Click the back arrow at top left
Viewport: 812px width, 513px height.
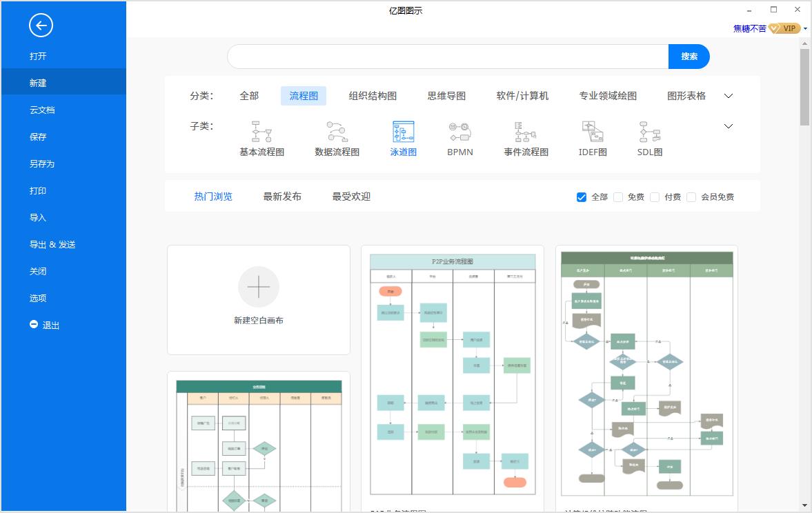[x=41, y=26]
